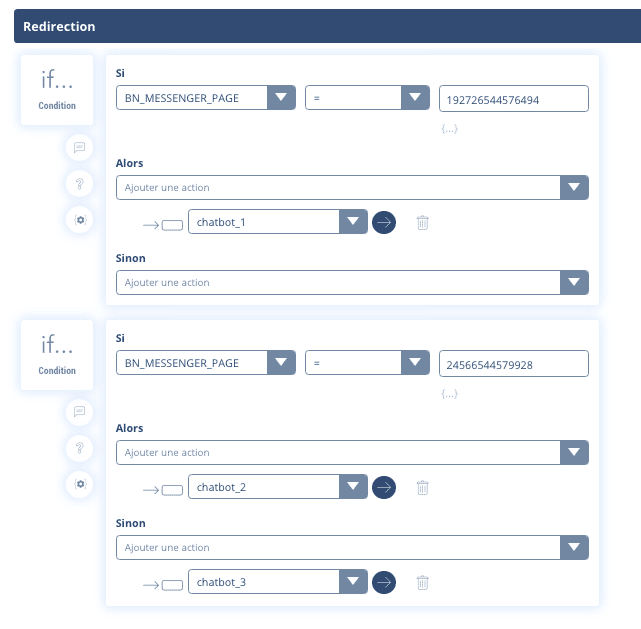Open the equals operator dropdown in second condition
This screenshot has width=641, height=629.
click(415, 363)
